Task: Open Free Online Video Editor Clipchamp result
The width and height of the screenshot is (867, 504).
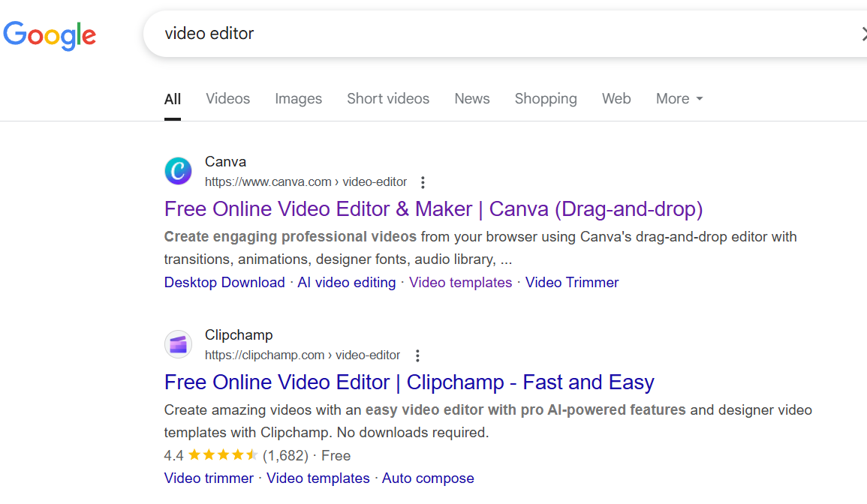Action: tap(409, 382)
